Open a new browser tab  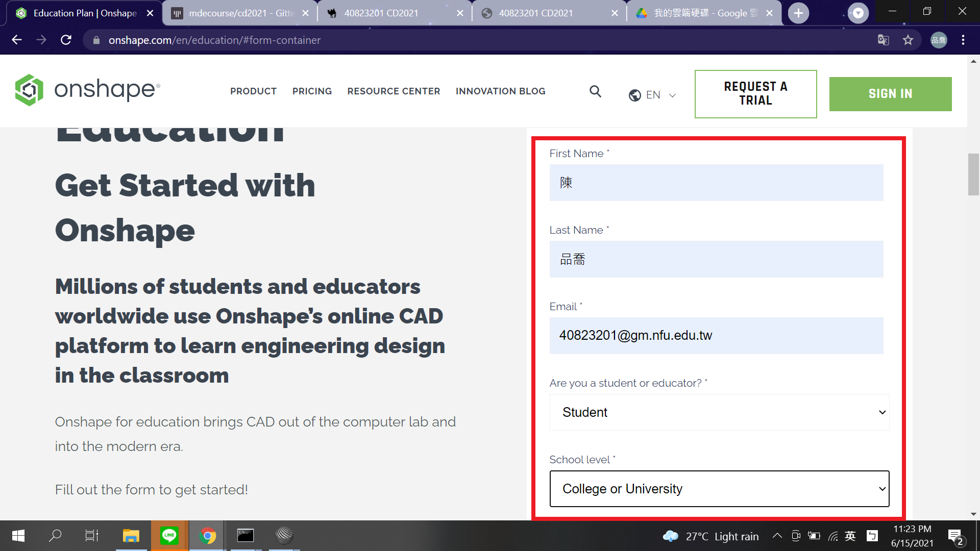click(799, 13)
